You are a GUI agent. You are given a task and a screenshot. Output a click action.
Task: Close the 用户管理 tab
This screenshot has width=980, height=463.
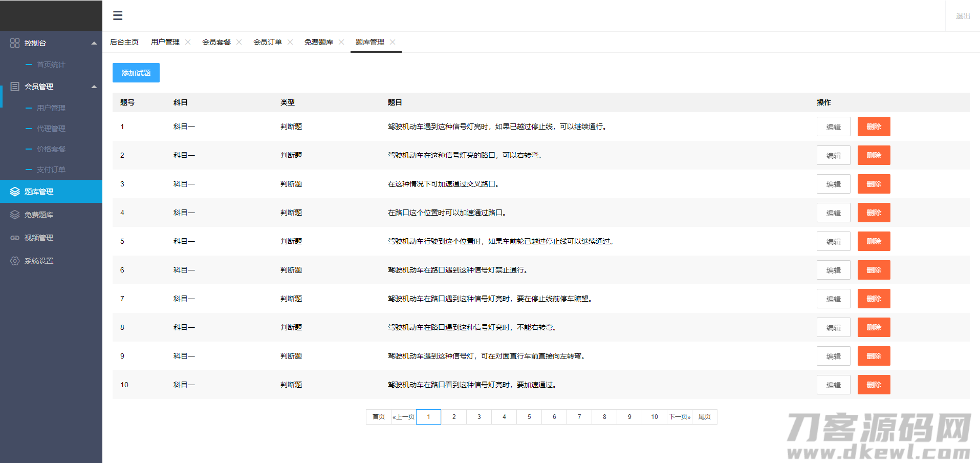tap(188, 42)
